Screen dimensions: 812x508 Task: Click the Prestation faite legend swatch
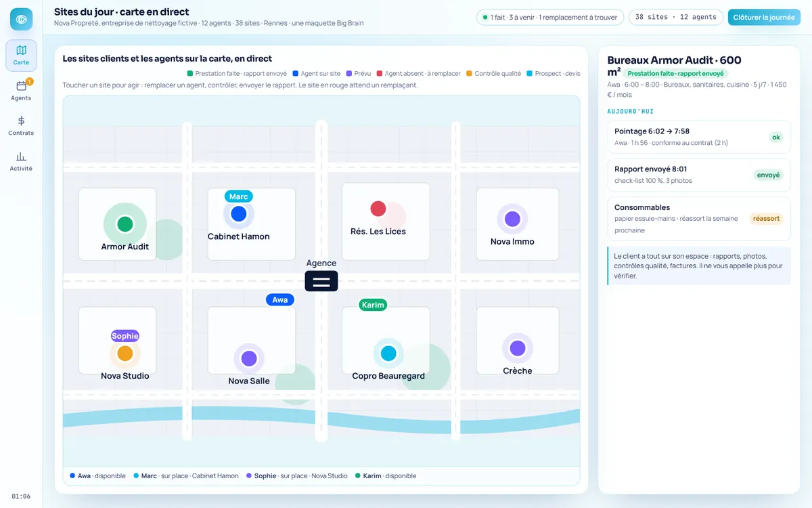(x=190, y=73)
